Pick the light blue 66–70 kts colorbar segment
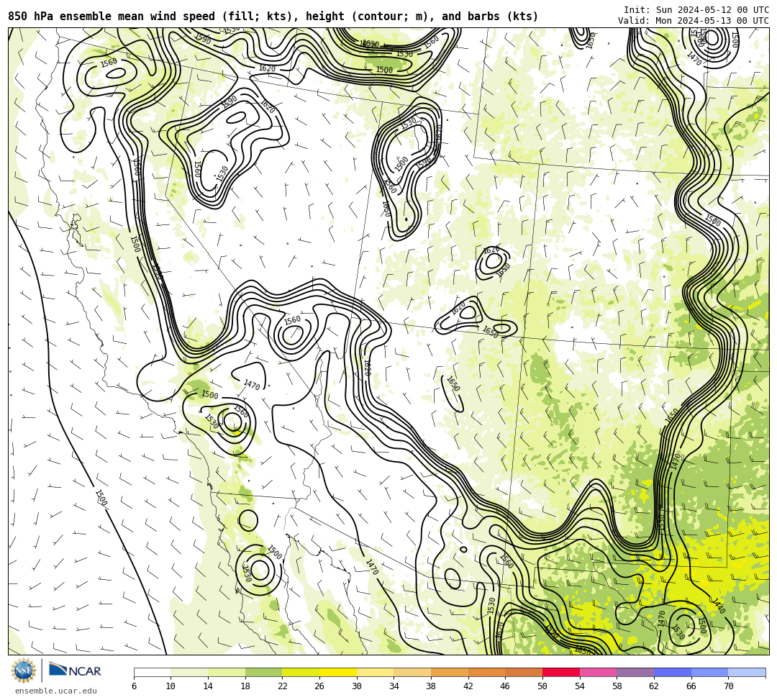 [709, 672]
